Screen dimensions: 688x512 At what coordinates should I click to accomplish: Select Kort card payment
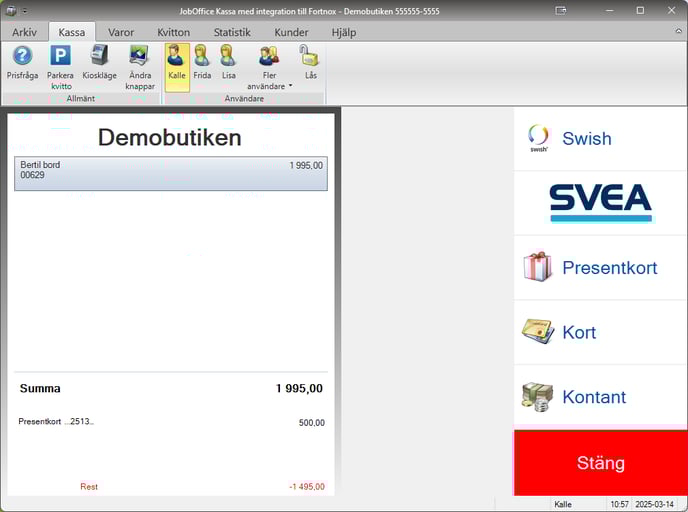[600, 332]
